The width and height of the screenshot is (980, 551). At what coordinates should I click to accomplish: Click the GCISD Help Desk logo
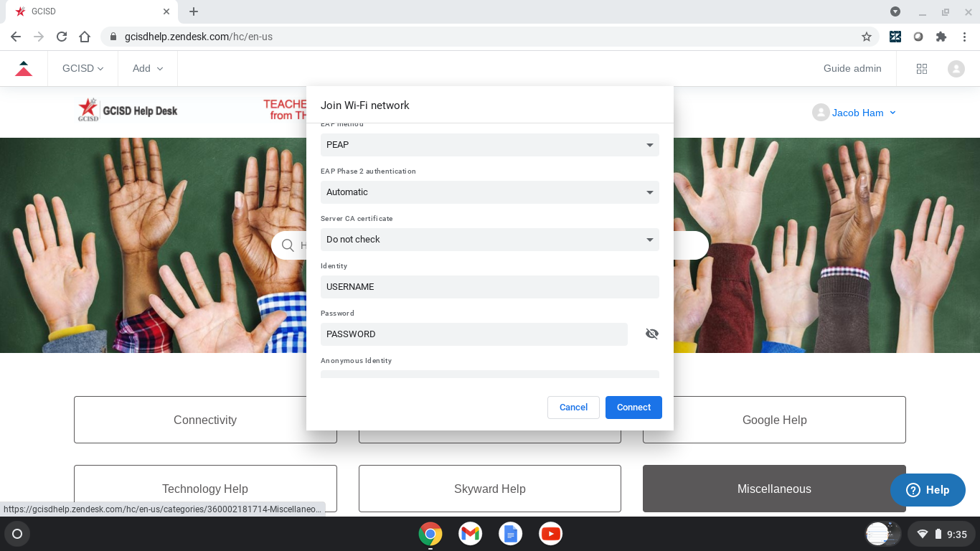click(128, 110)
